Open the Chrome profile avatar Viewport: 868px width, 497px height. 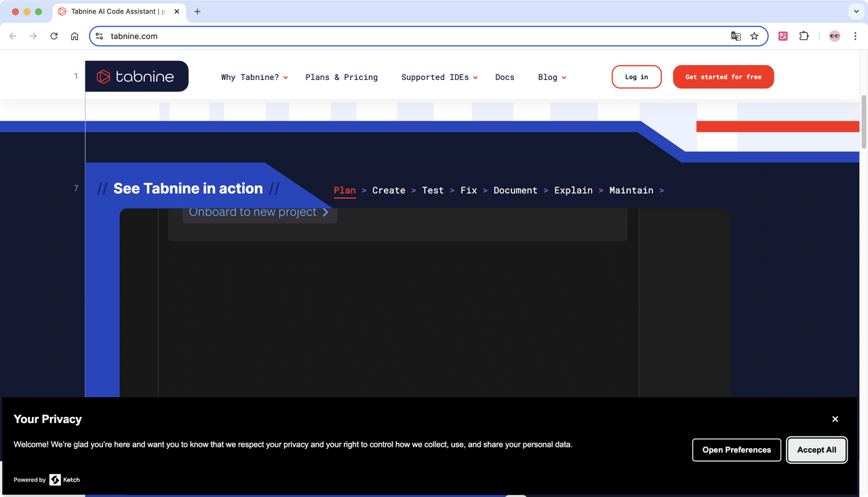pos(835,36)
